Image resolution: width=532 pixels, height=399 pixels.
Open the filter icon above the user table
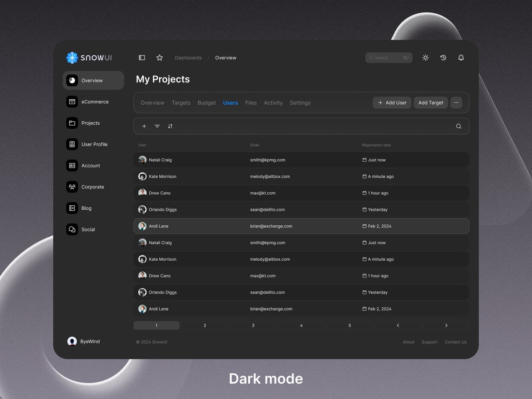tap(157, 126)
